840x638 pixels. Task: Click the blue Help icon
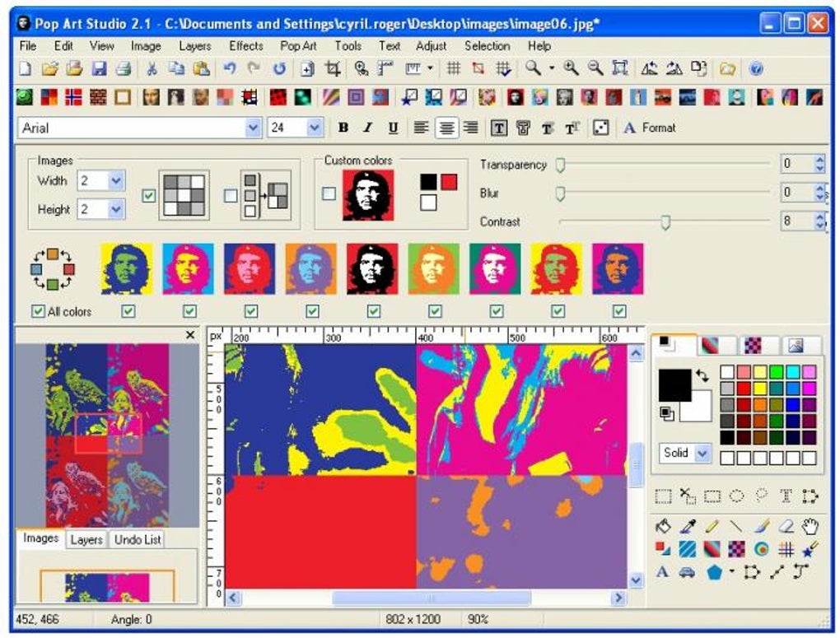coord(756,68)
